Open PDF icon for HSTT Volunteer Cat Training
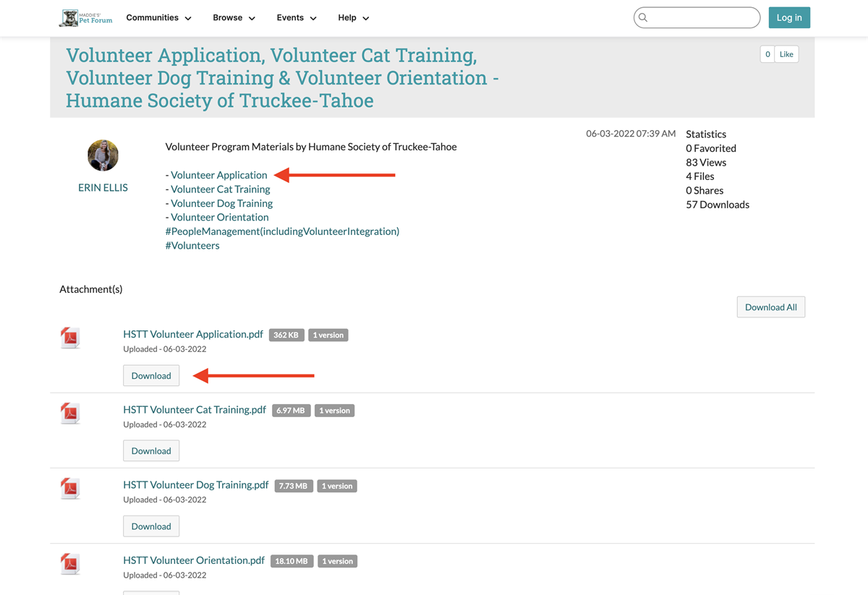 [70, 413]
